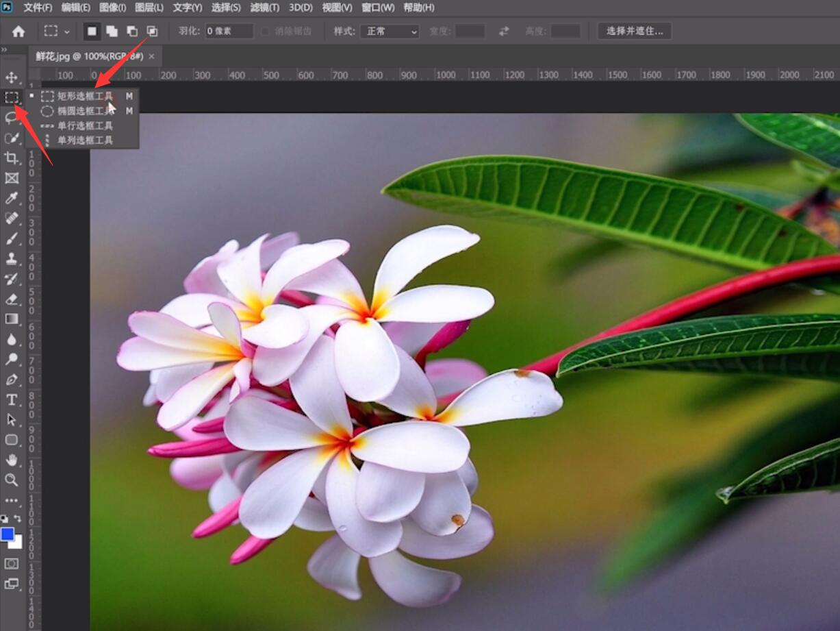Select the Move tool
840x631 pixels.
click(12, 77)
